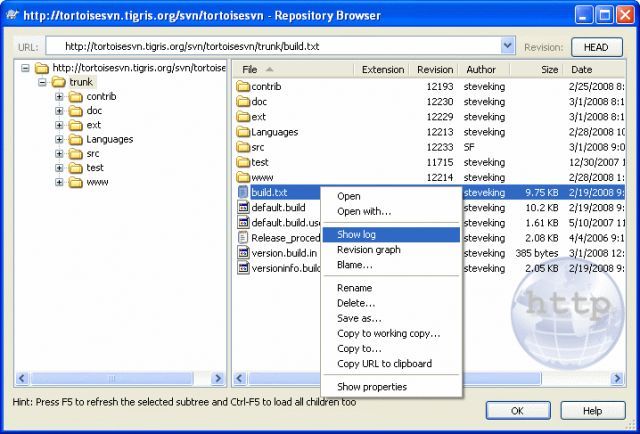
Task: Click the URL input field
Action: [x=273, y=46]
